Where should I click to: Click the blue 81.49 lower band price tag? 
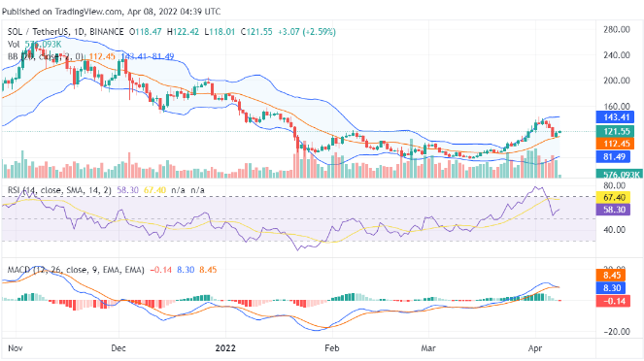[612, 156]
